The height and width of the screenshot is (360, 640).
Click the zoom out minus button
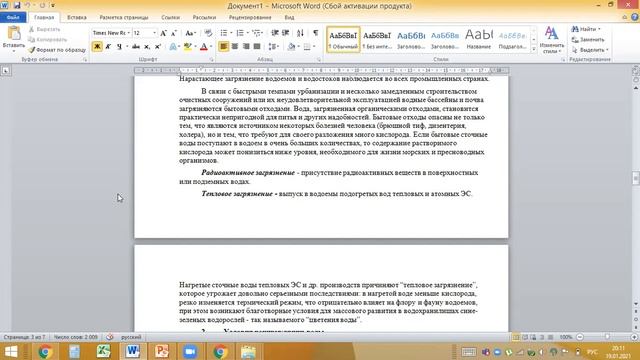pyautogui.click(x=580, y=337)
